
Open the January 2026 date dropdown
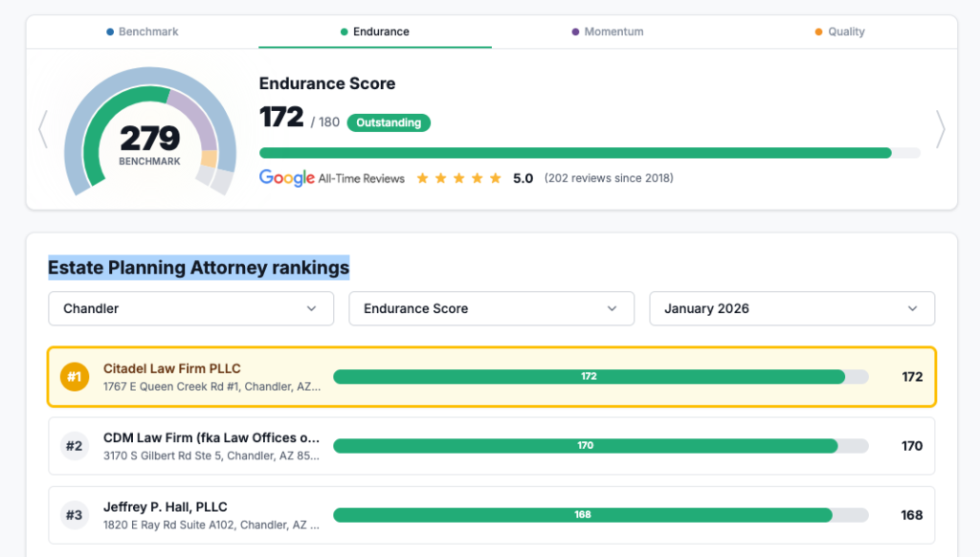pyautogui.click(x=791, y=308)
